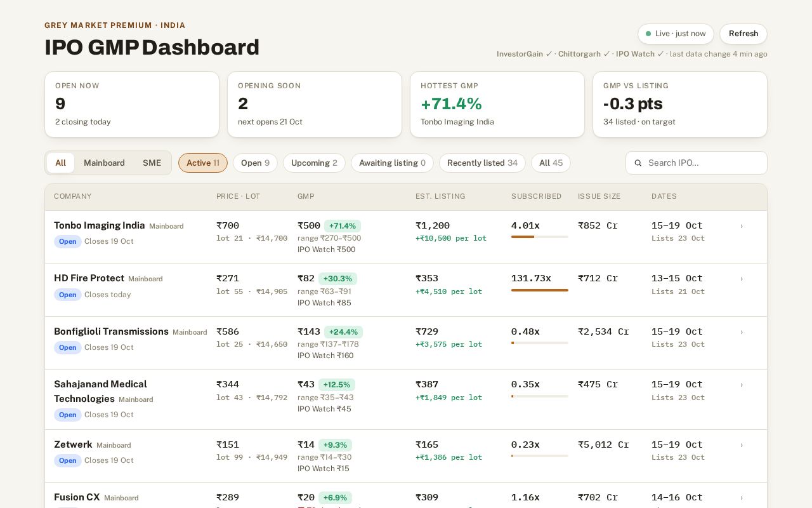812x508 pixels.
Task: Sort by GMP column header
Action: 306,197
